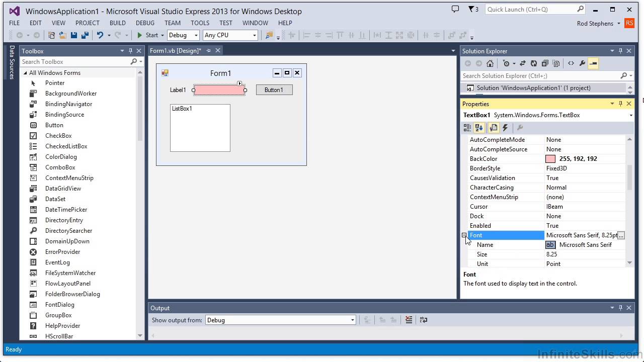Viewport: 644px width, 362px height.
Task: Open the Undo history dropdown arrow
Action: 109,35
